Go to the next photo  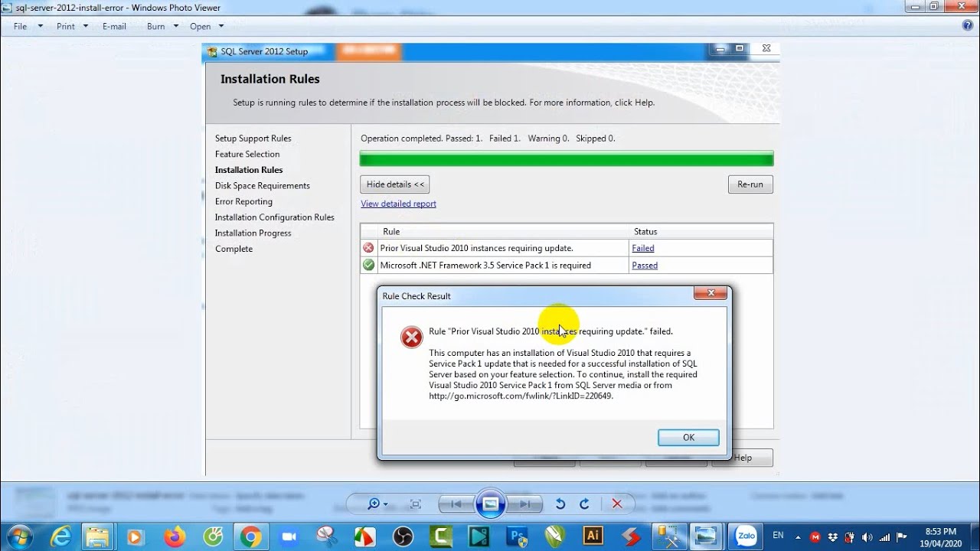click(x=524, y=504)
